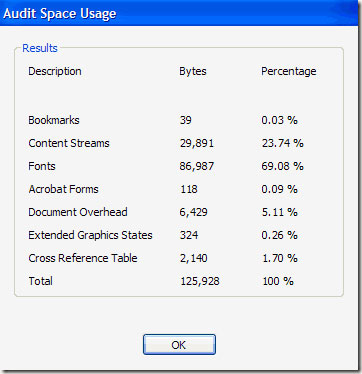Click the 125,928 total bytes value

pyautogui.click(x=200, y=281)
